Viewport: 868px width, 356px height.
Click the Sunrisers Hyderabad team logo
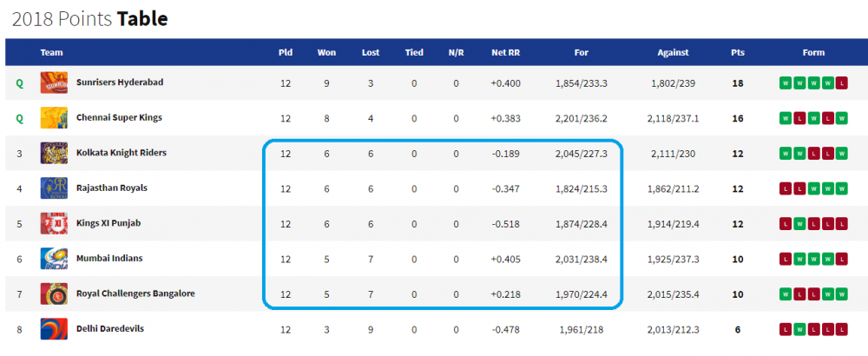coord(54,82)
